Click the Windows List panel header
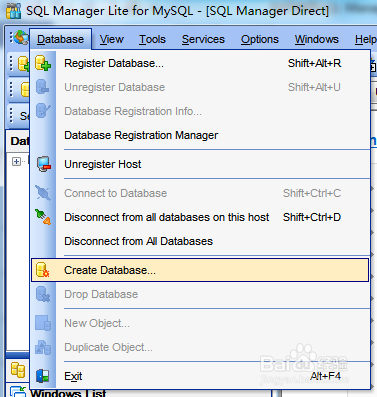The image size is (377, 397). 68,393
